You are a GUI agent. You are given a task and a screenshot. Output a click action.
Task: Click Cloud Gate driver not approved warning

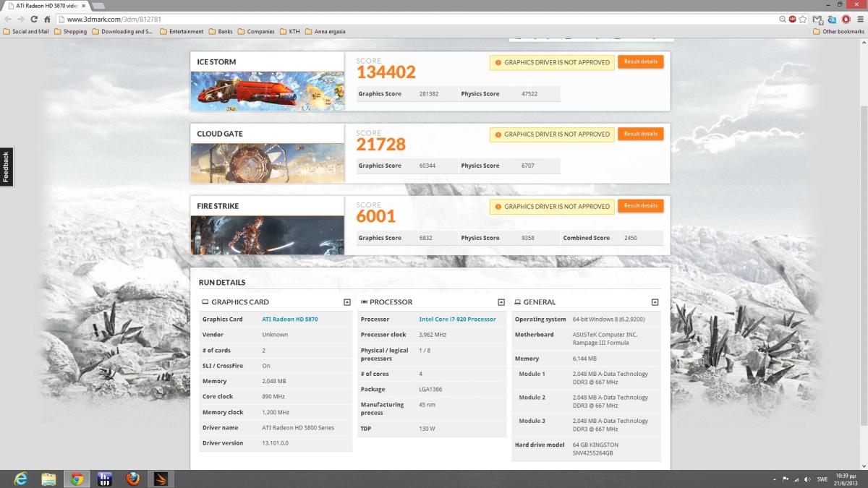[x=552, y=134]
